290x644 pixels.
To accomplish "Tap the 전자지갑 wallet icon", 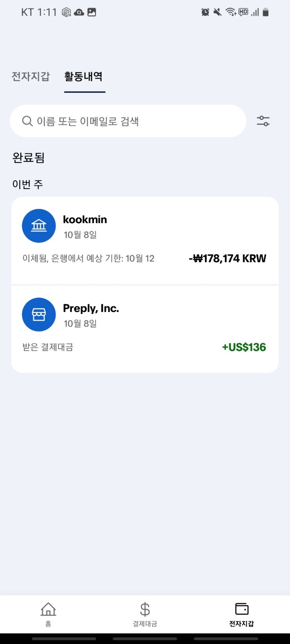I will click(x=242, y=609).
